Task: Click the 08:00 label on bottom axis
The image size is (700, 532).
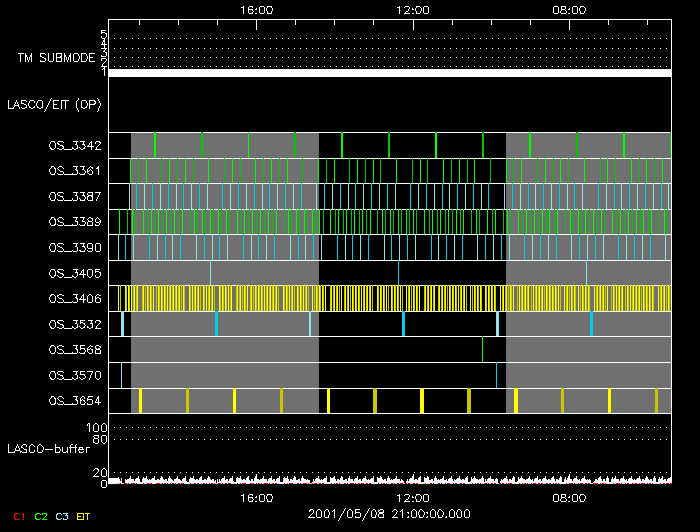Action: pyautogui.click(x=569, y=497)
